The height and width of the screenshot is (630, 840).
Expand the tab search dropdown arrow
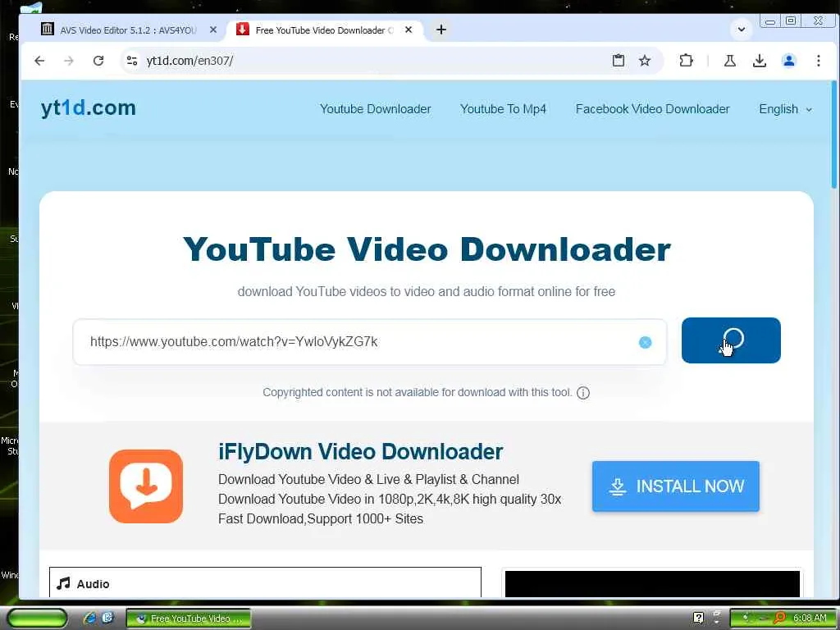pyautogui.click(x=742, y=30)
